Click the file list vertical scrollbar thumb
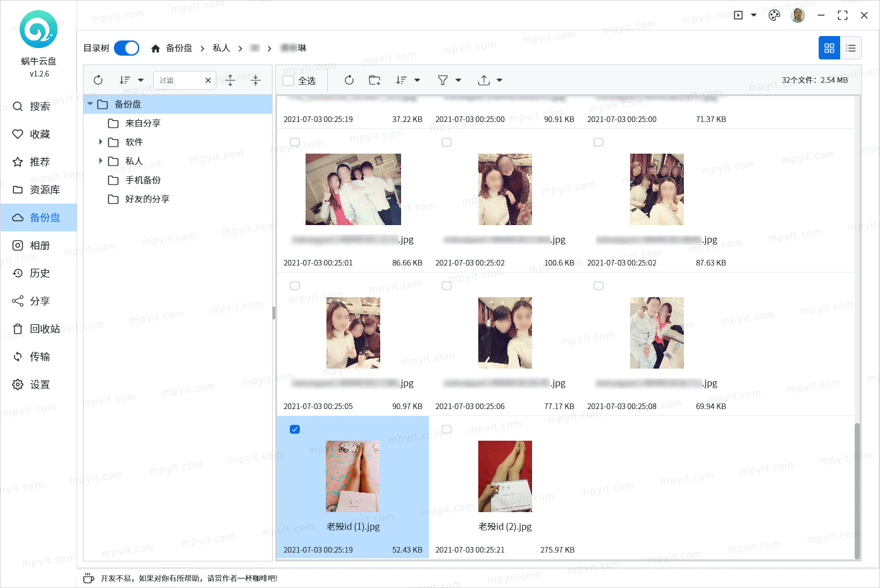This screenshot has width=880, height=588. (x=857, y=491)
